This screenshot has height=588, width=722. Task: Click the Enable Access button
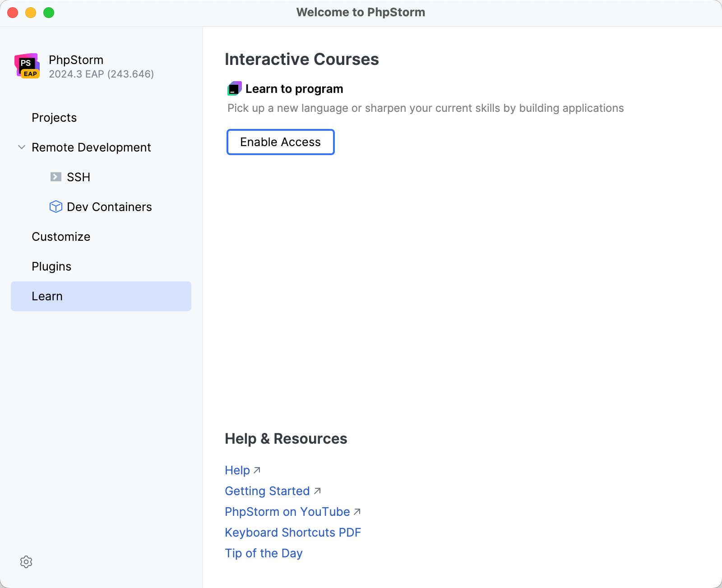[x=280, y=142]
